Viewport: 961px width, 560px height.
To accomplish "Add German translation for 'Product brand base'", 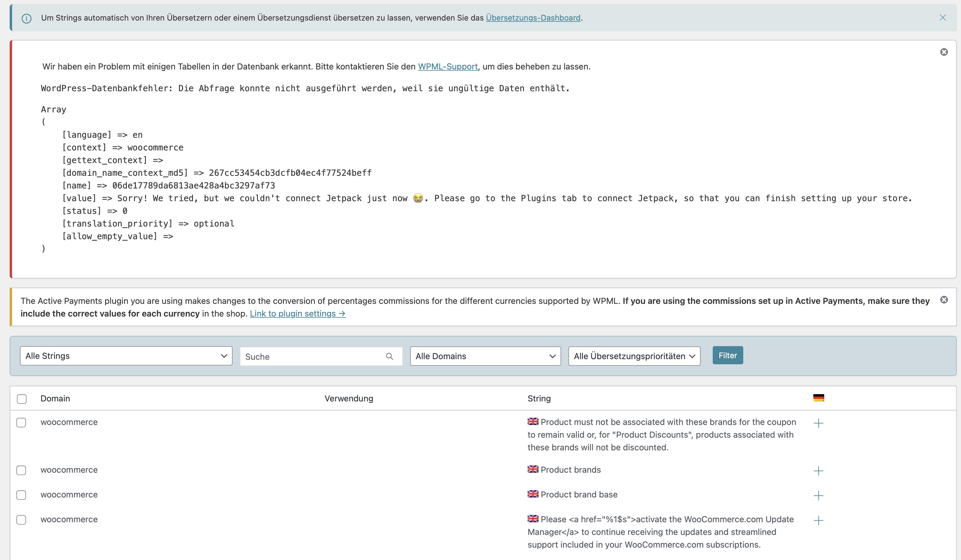I will pyautogui.click(x=818, y=496).
